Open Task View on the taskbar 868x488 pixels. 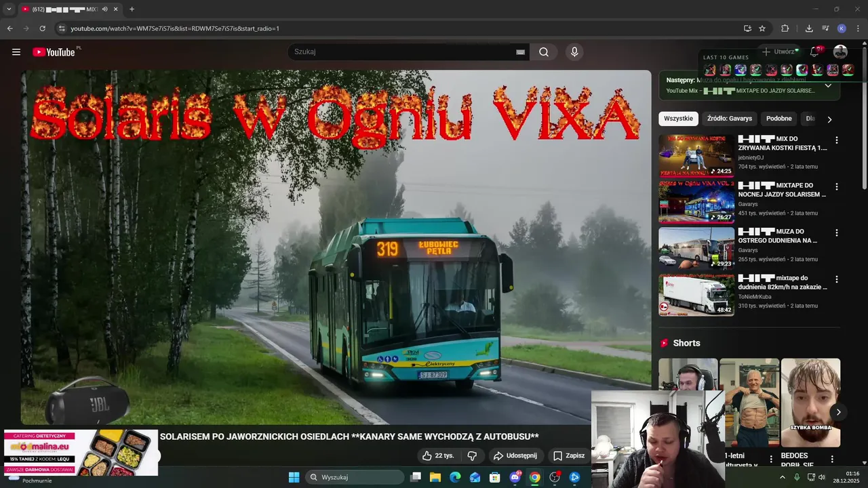click(416, 477)
